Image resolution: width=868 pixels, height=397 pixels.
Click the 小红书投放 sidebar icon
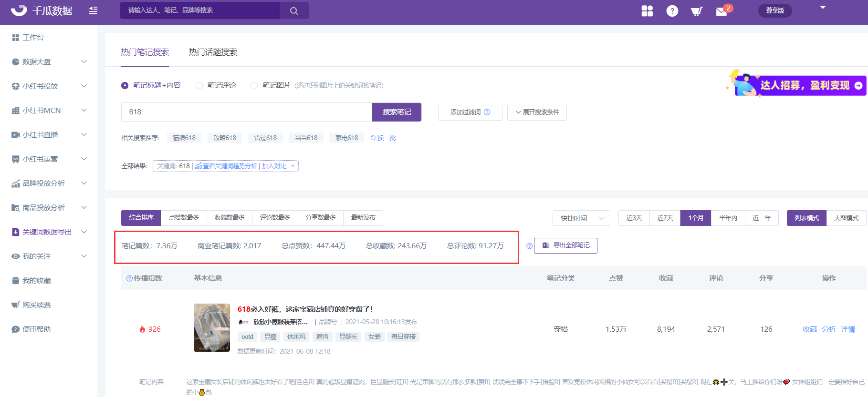click(x=16, y=86)
